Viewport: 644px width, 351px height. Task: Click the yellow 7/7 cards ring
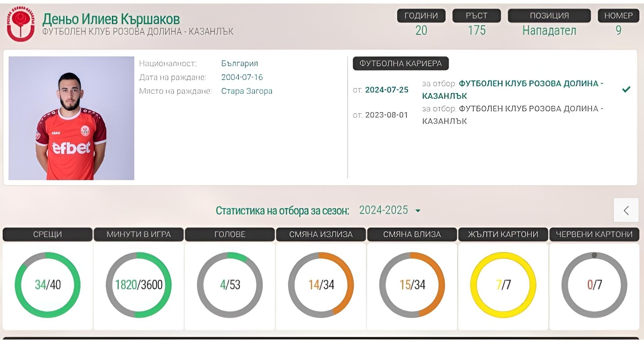[x=503, y=285]
